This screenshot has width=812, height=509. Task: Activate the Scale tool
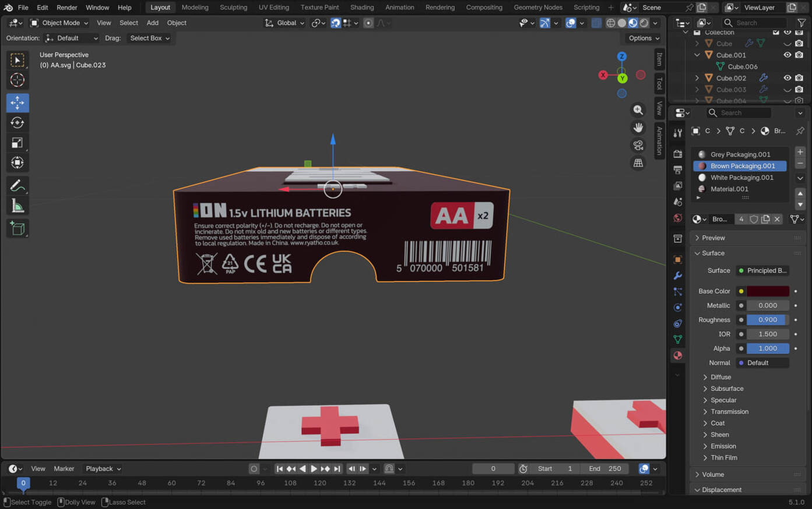pos(17,143)
